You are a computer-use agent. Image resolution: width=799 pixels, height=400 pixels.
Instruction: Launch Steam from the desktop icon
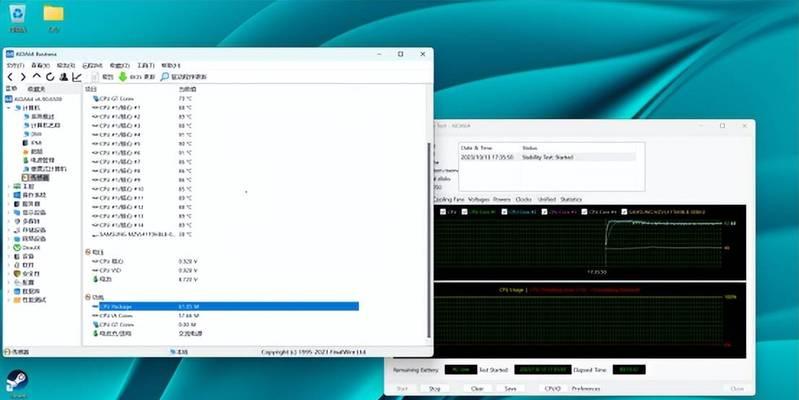click(17, 383)
